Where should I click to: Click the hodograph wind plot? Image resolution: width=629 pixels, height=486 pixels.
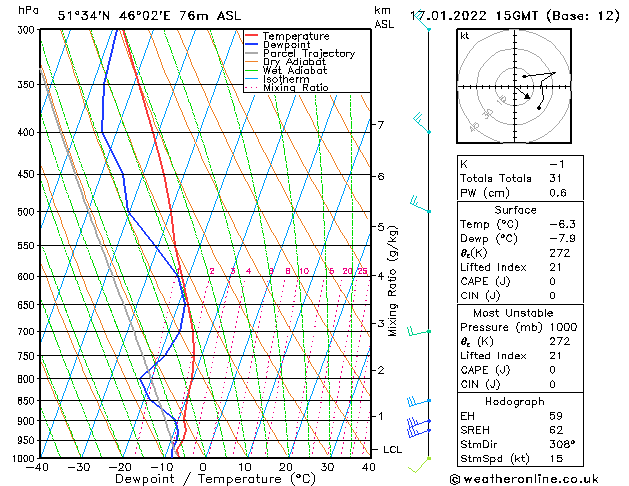tap(514, 86)
